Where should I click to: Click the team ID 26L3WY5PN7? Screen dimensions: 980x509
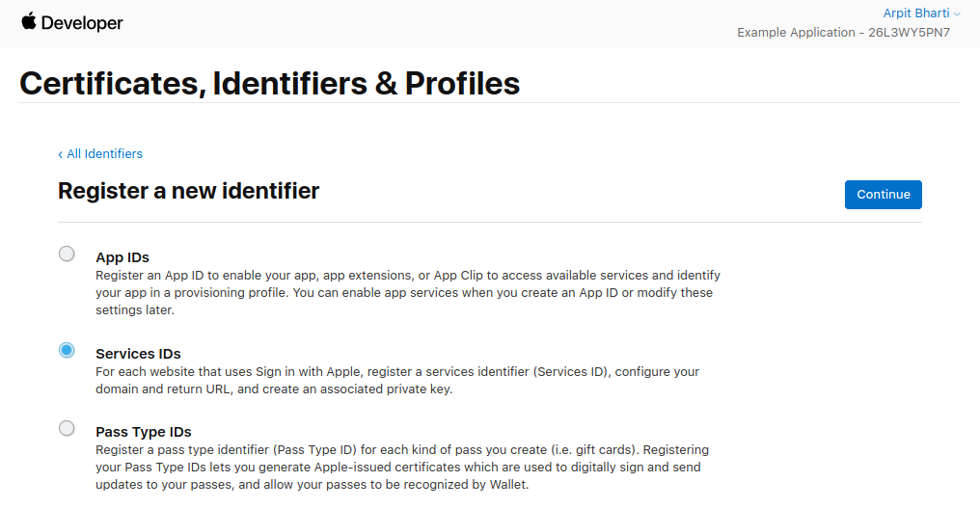[x=909, y=33]
